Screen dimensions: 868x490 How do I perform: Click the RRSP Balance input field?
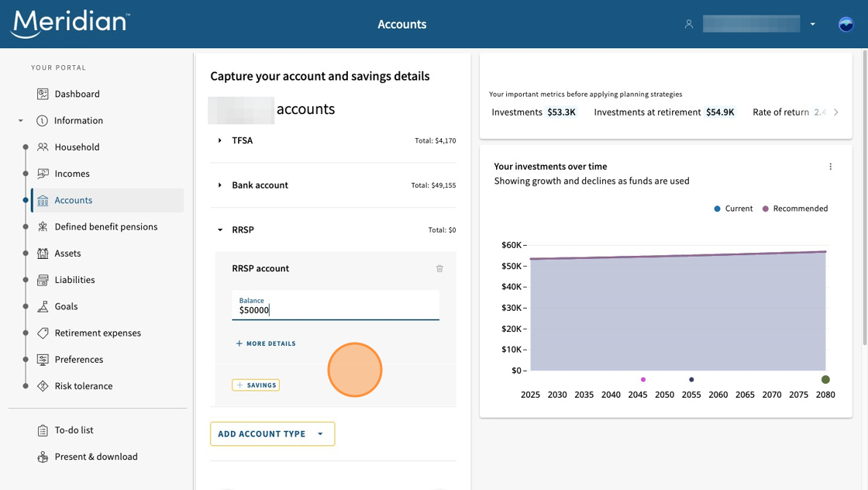click(x=336, y=305)
